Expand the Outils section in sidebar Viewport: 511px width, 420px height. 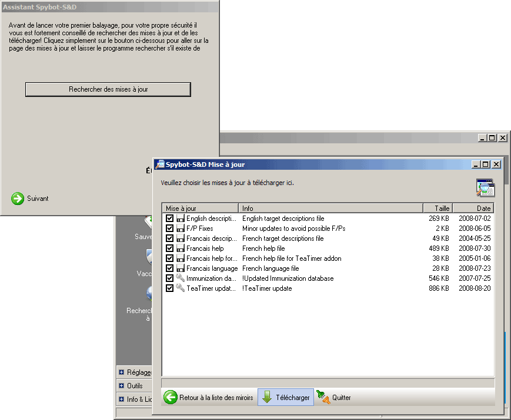click(121, 386)
